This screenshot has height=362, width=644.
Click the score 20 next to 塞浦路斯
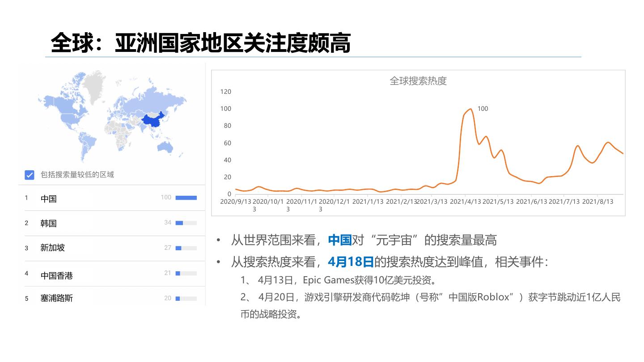(x=168, y=298)
